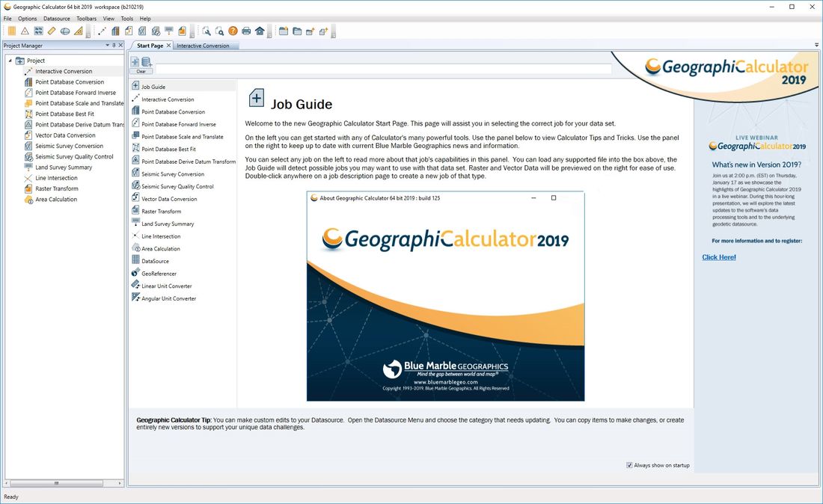823x504 pixels.
Task: Collapse the Project tree node
Action: 10,61
